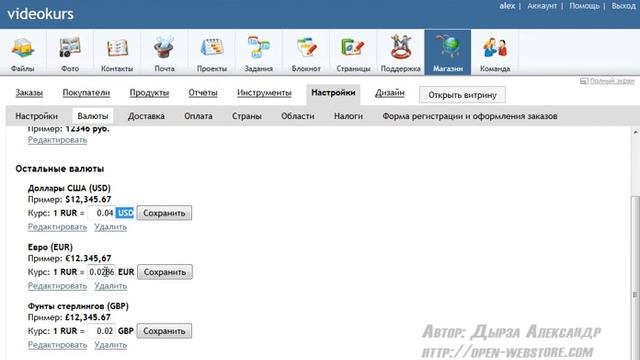
Task: Click the Доллары США (USD) title
Action: click(69, 188)
